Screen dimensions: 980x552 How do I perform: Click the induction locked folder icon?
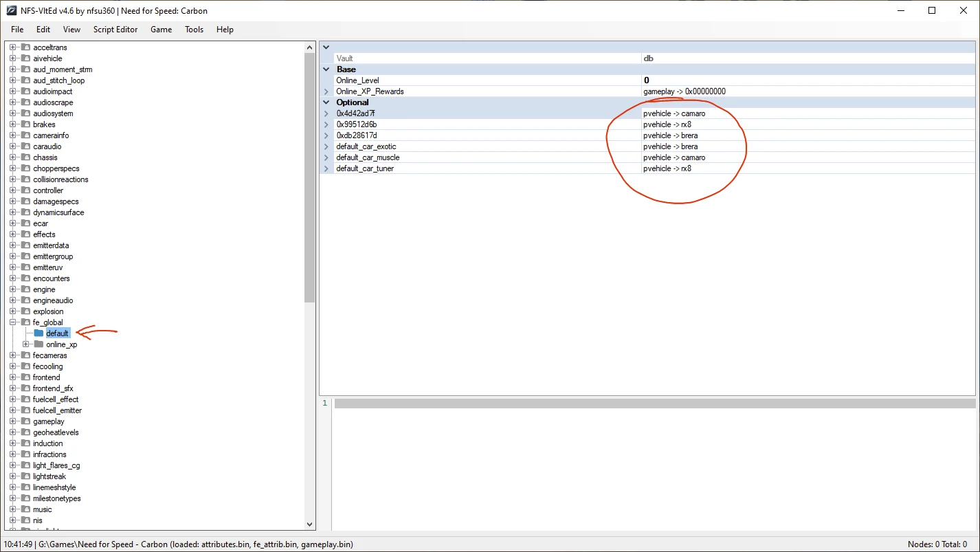tap(25, 443)
